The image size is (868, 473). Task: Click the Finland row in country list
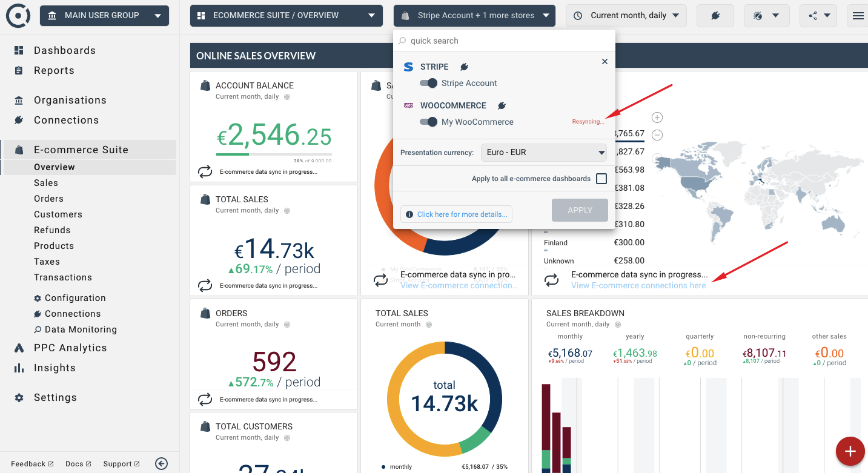point(594,243)
